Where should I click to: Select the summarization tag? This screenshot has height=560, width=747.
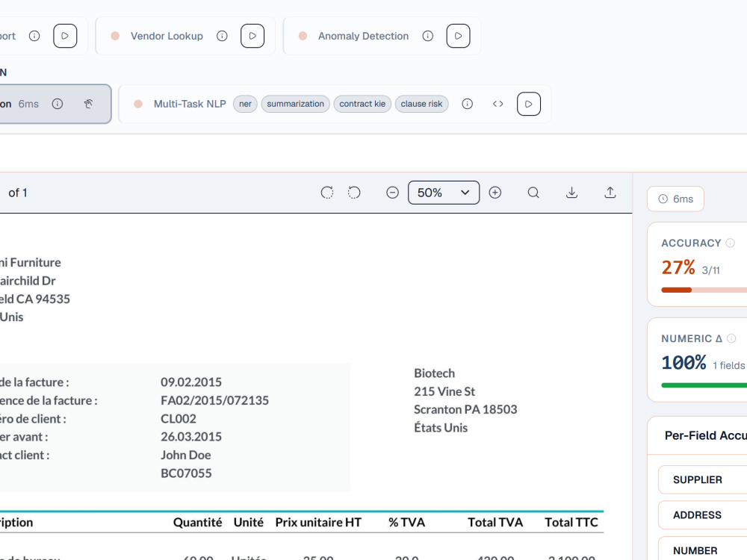[x=295, y=104]
